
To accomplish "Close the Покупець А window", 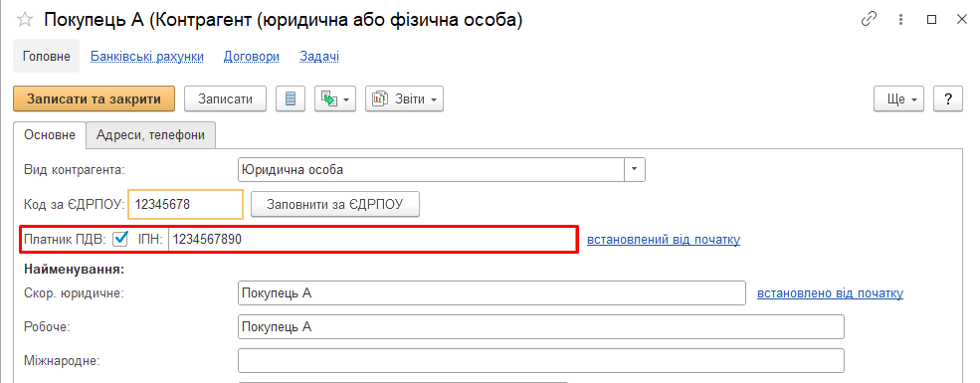I will [x=962, y=20].
